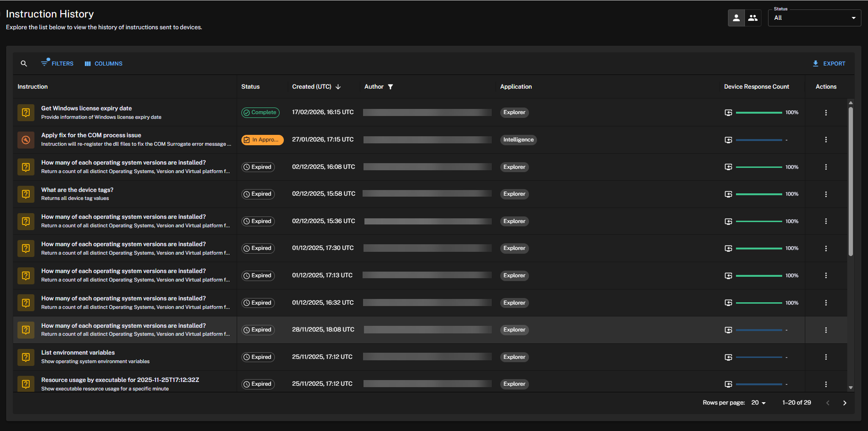Open the Status dropdown set to All
Screen dimensions: 868x431
click(814, 18)
